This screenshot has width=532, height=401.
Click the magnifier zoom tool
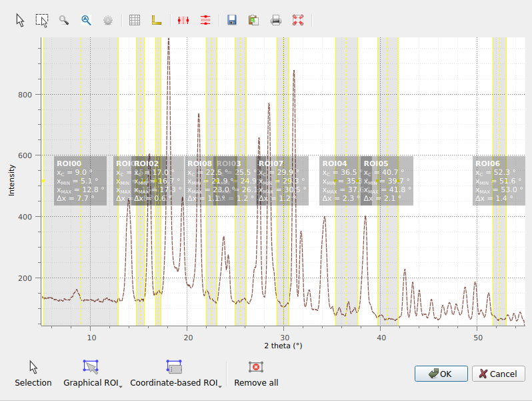point(64,20)
